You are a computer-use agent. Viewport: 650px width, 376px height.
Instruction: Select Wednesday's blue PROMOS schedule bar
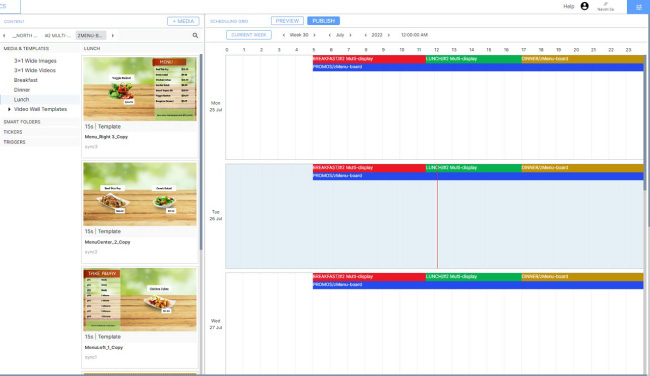[x=478, y=285]
